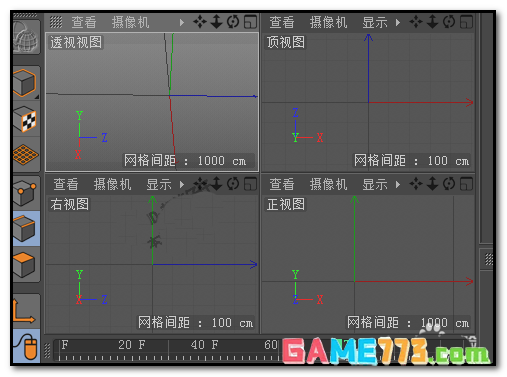Click grip handle icon on right panel edge
The image size is (507, 377).
[x=488, y=259]
